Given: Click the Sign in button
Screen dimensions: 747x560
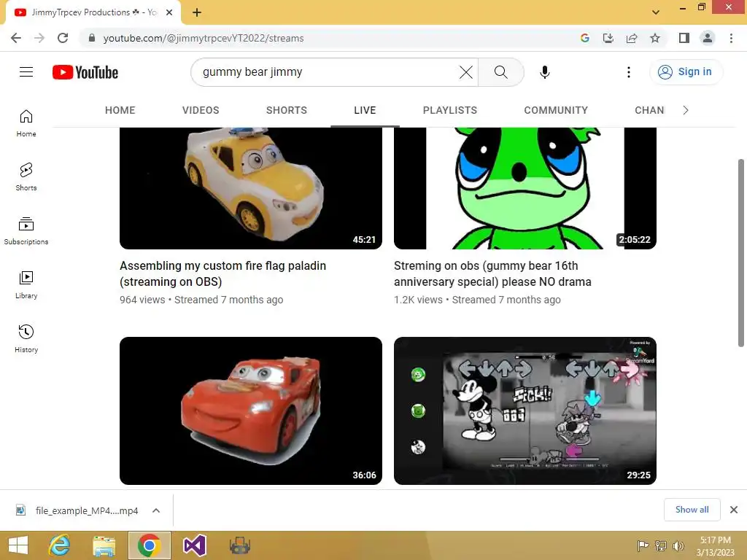Looking at the screenshot, I should 686,72.
